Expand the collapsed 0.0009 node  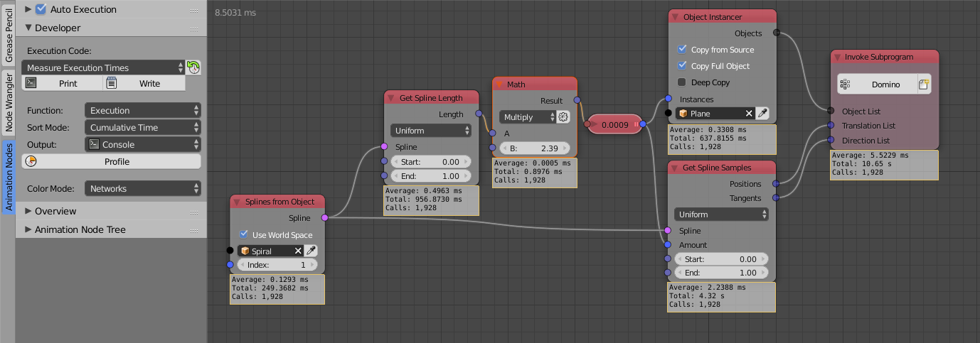point(595,124)
